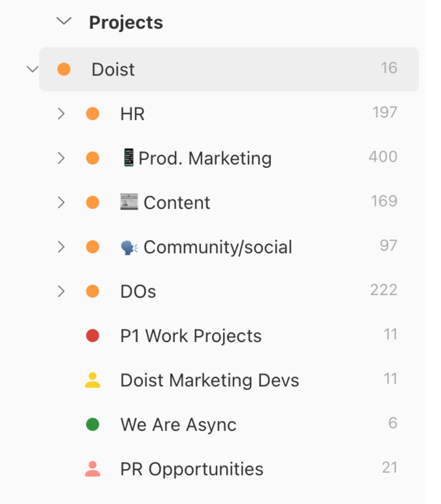
Task: Click the yellow person icon for Doist Marketing Devs
Action: coord(93,380)
